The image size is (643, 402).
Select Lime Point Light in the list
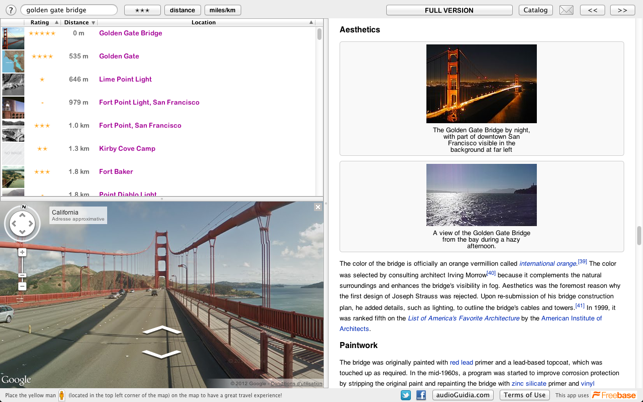coord(125,79)
